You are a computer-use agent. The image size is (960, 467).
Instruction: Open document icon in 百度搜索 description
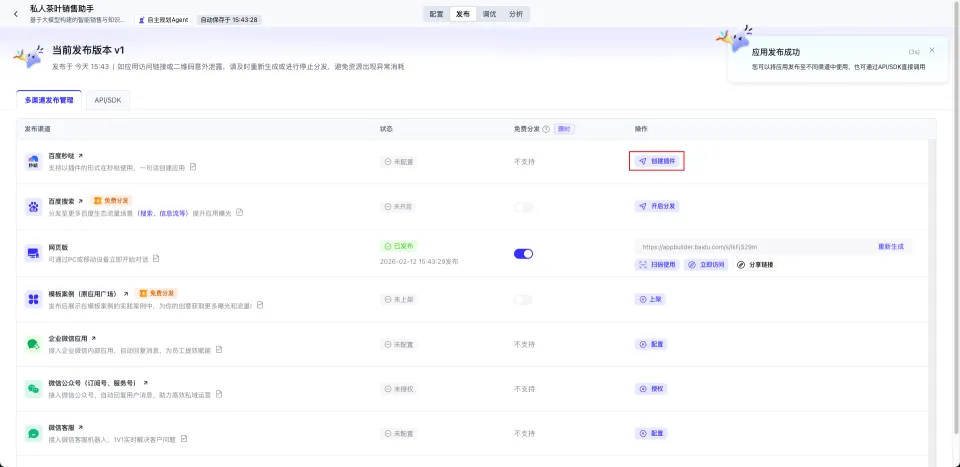pos(239,212)
